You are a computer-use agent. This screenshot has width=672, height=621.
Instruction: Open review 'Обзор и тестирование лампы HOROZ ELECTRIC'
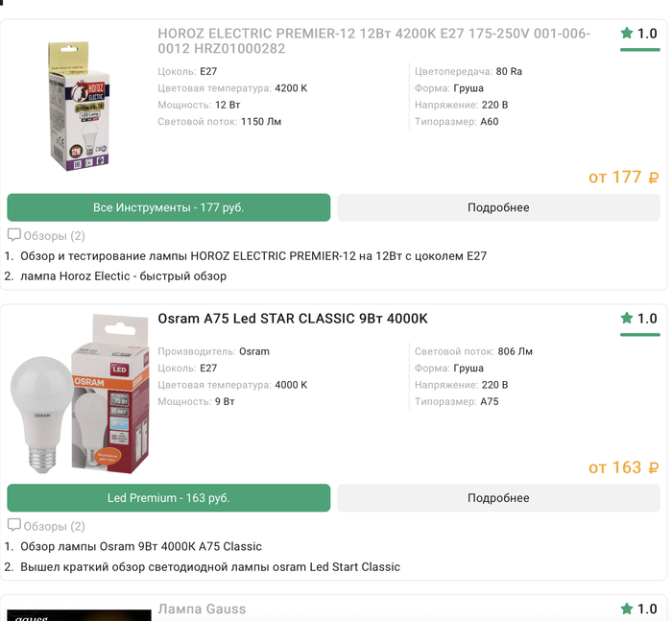253,256
